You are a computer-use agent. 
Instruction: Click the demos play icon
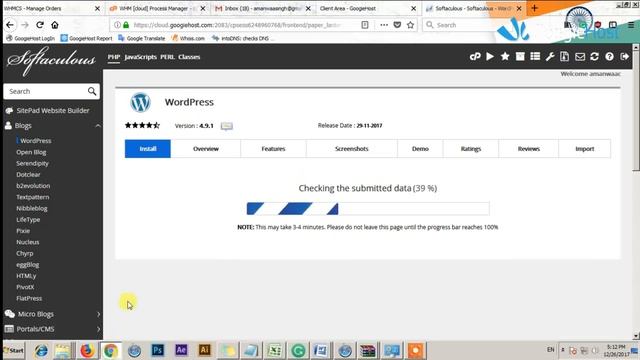490,56
